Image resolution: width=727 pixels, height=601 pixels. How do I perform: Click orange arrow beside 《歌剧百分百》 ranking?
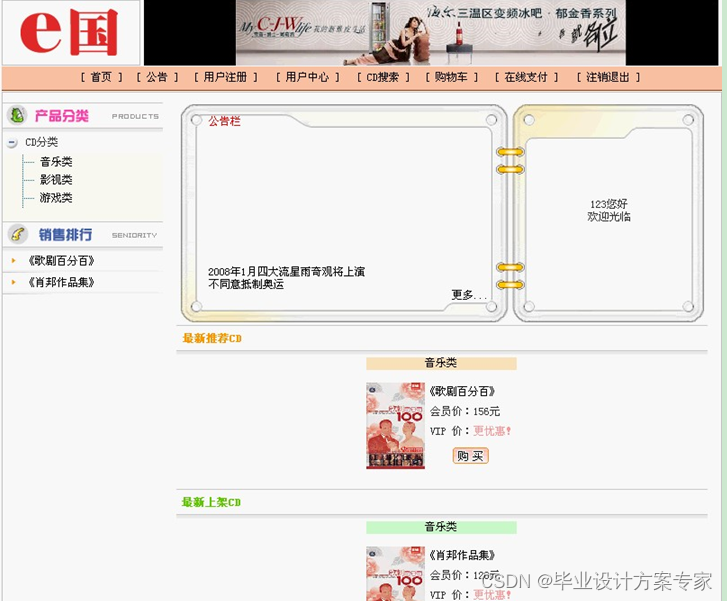(x=13, y=261)
